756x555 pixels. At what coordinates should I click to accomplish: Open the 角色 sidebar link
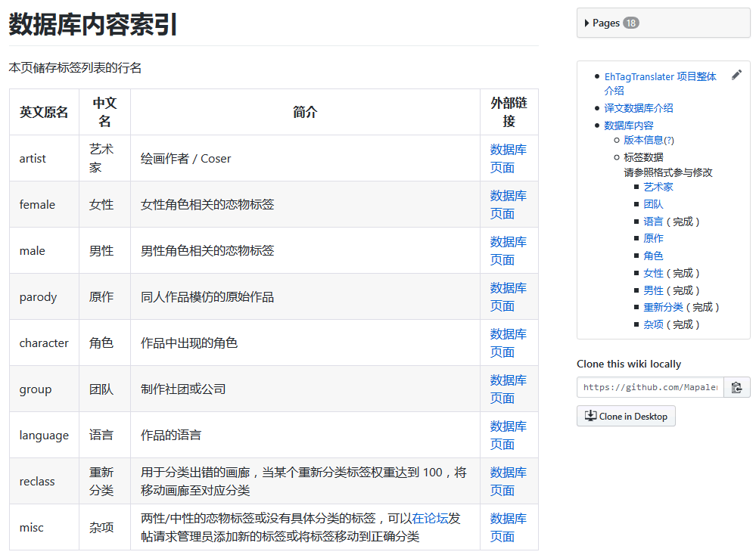(653, 256)
